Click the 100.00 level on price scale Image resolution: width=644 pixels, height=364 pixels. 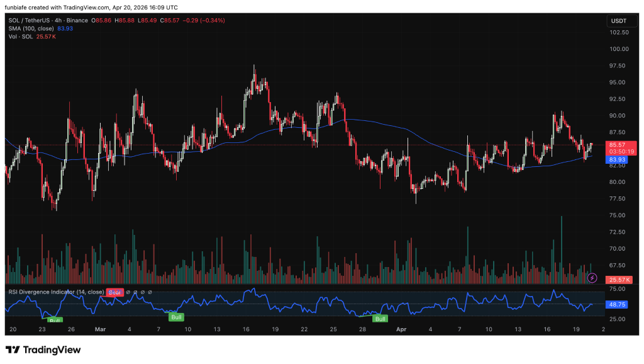(x=618, y=49)
